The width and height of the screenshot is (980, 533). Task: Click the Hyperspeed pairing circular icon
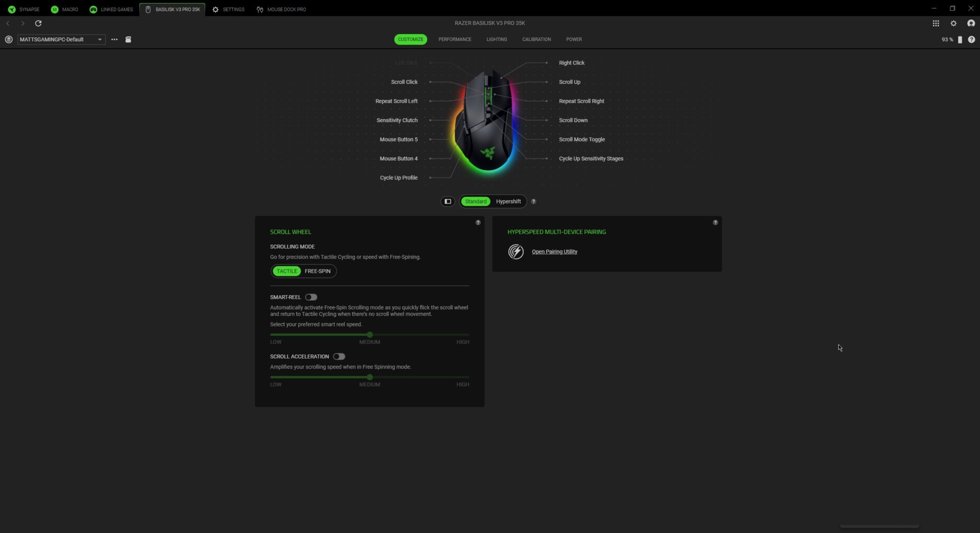point(516,251)
